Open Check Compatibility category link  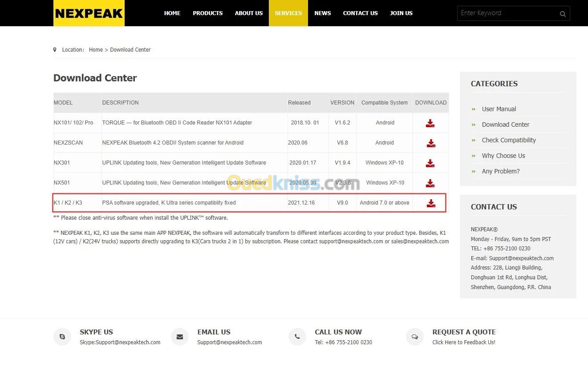(x=508, y=140)
